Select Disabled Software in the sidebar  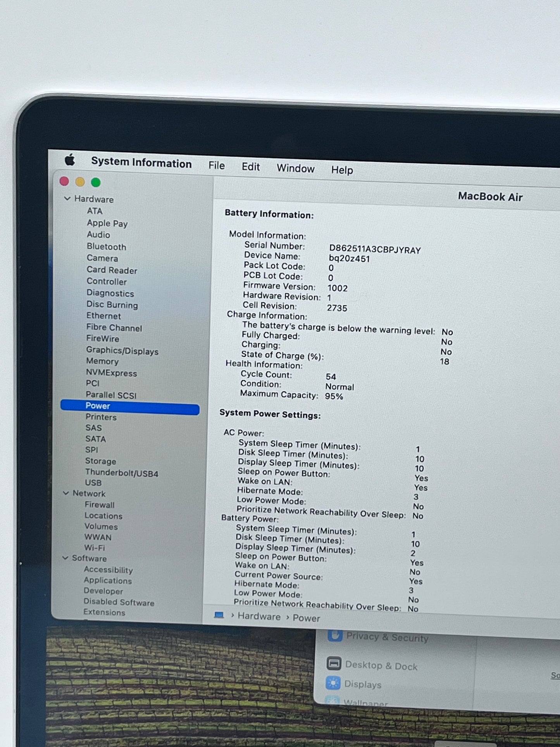click(119, 602)
